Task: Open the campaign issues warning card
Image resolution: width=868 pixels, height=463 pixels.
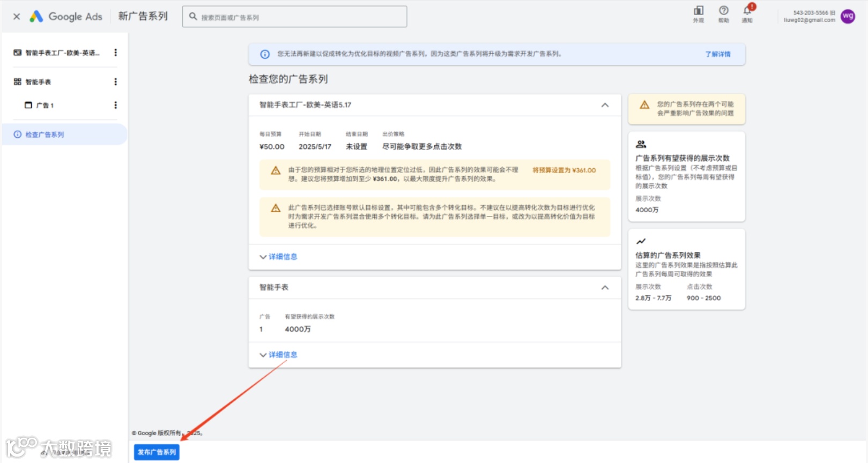Action: [686, 109]
